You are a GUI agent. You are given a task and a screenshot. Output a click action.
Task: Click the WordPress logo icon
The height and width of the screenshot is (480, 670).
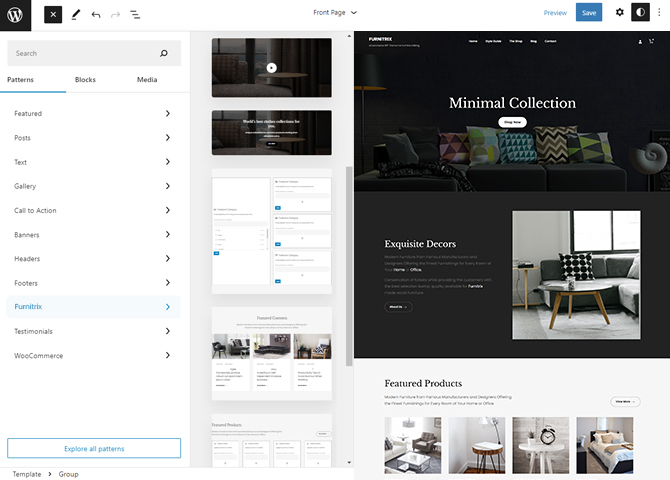click(x=16, y=14)
